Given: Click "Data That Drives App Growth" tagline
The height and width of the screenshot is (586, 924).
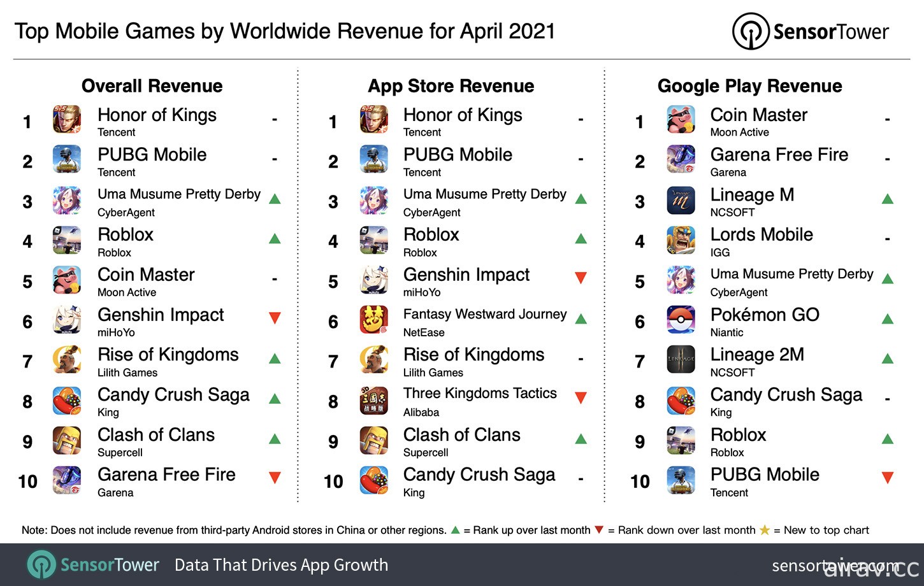Looking at the screenshot, I should tap(281, 565).
